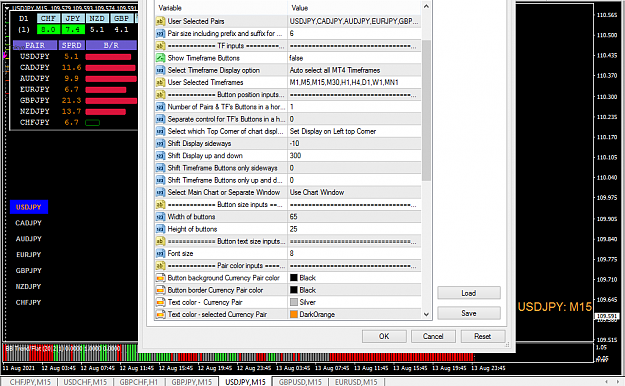Switch to the GBPJPY,M15 chart tab
The height and width of the screenshot is (386, 625).
(192, 382)
